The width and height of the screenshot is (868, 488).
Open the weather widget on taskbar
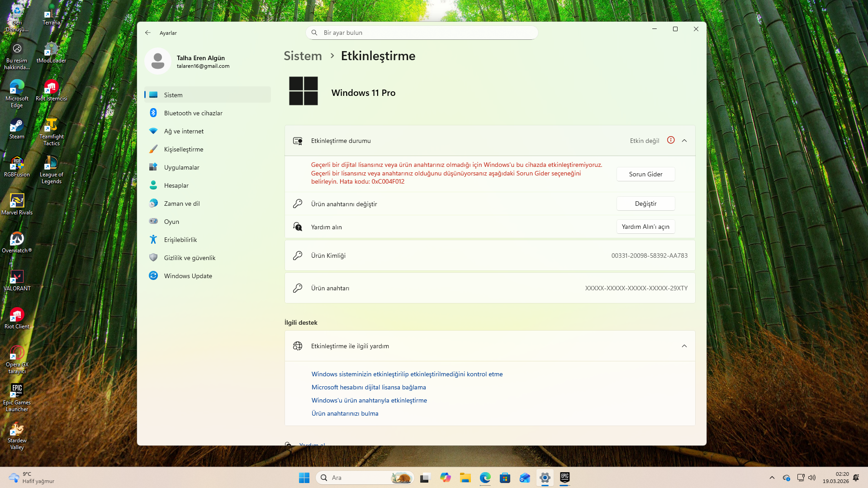tap(32, 478)
